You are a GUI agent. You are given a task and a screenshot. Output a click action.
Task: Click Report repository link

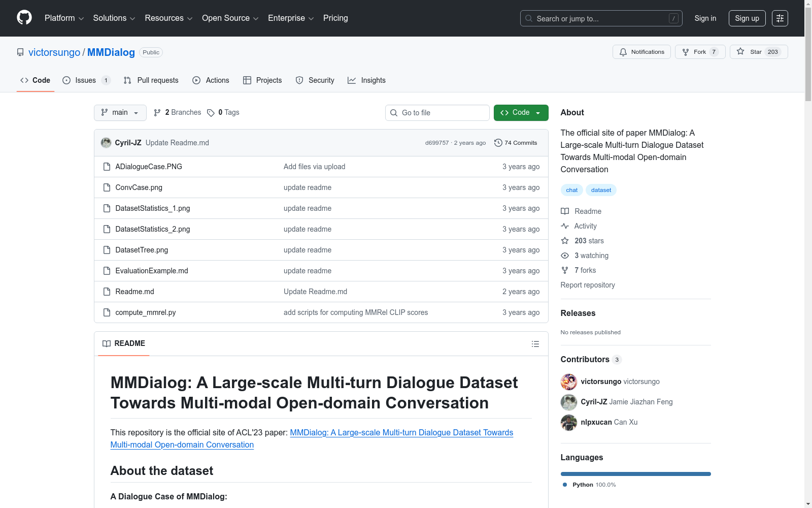(x=588, y=285)
